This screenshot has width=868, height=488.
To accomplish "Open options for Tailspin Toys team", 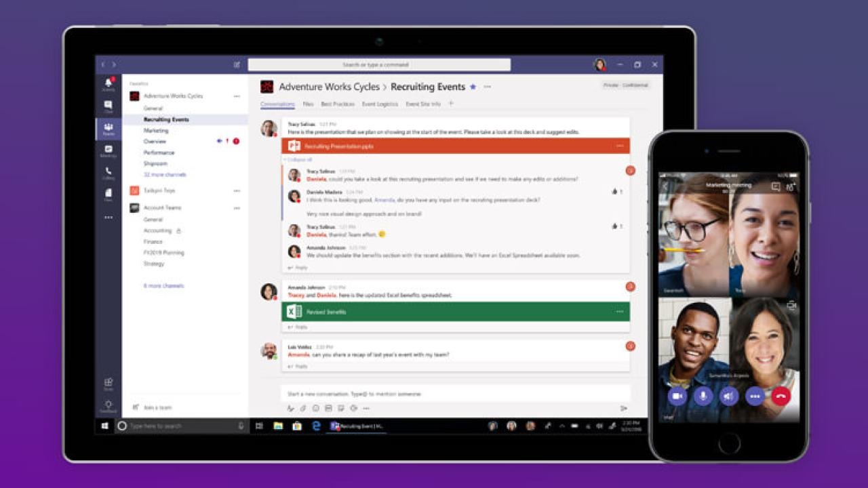I will 237,190.
